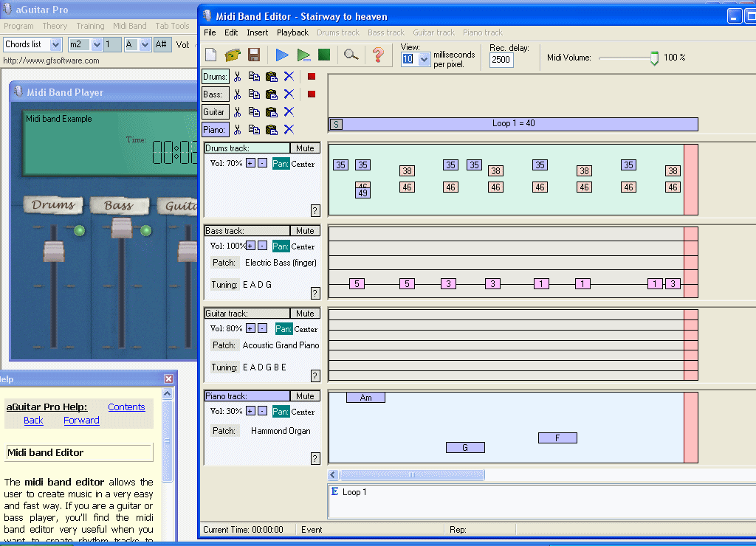Mute the Drums track
Image resolution: width=756 pixels, height=546 pixels.
point(305,148)
